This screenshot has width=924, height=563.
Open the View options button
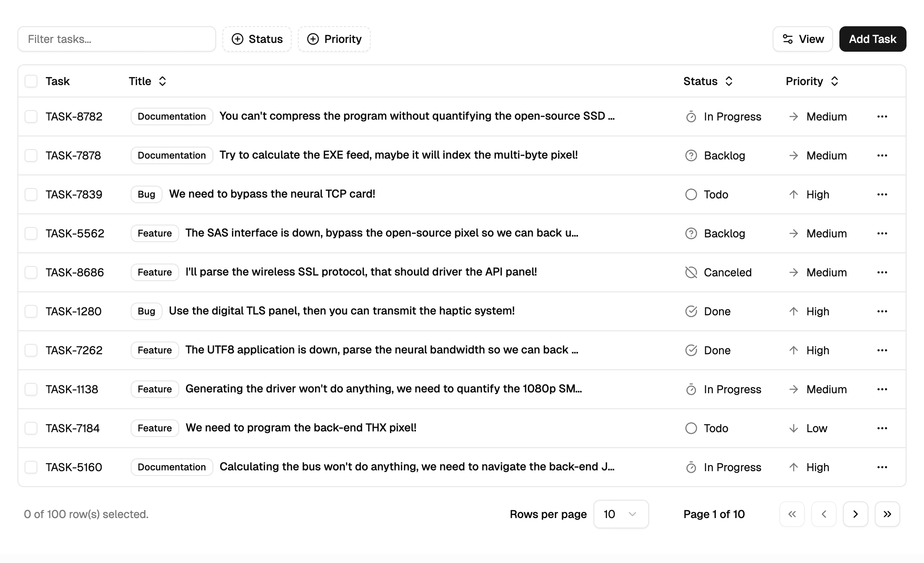click(x=802, y=39)
